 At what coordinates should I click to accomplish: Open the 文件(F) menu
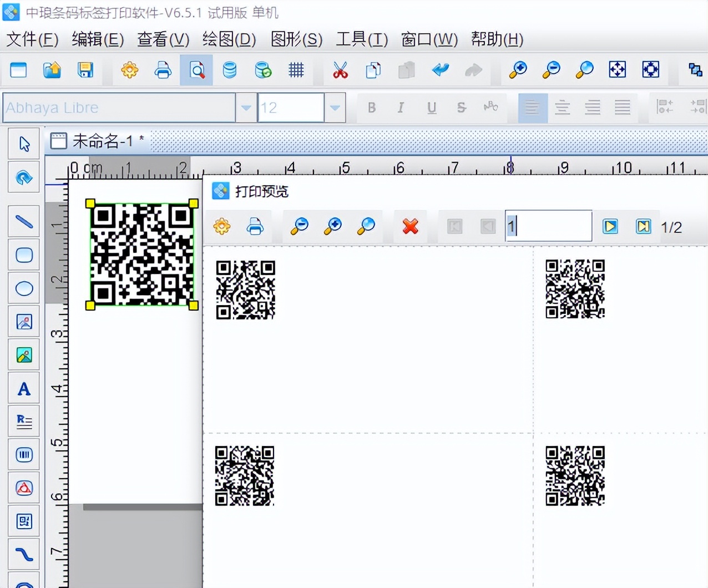click(32, 39)
